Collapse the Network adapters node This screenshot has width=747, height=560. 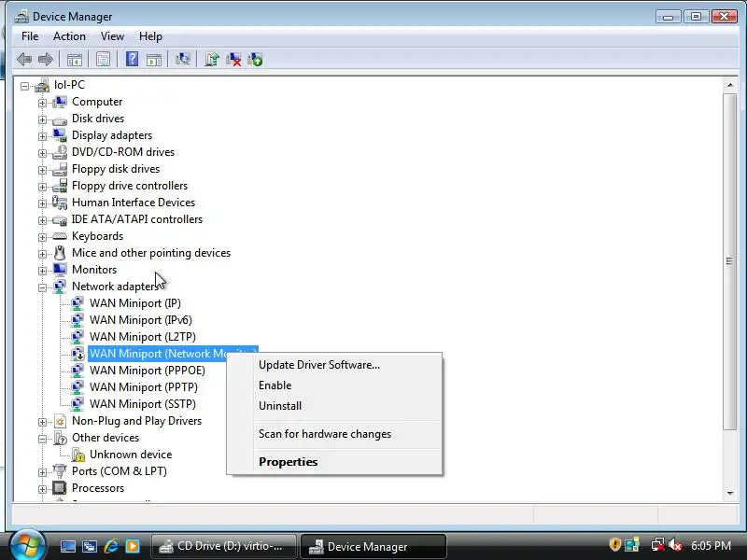[42, 287]
